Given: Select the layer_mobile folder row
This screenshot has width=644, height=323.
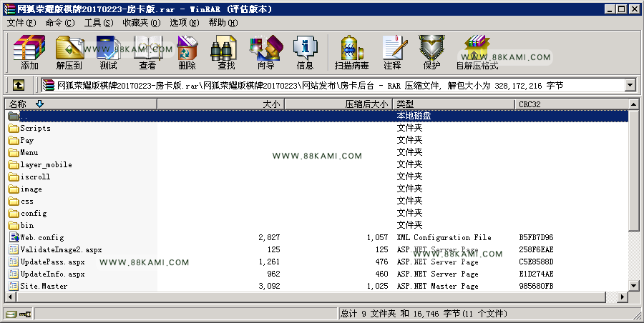Looking at the screenshot, I should pyautogui.click(x=317, y=164).
